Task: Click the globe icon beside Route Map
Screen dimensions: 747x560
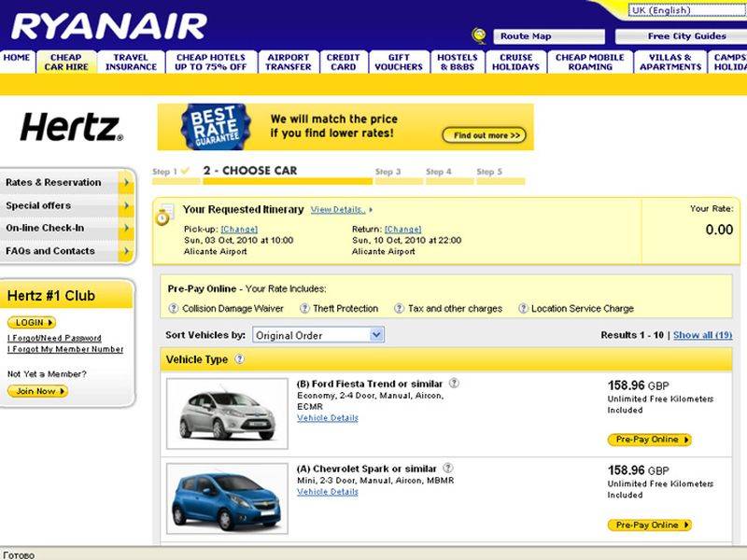Action: tap(479, 35)
